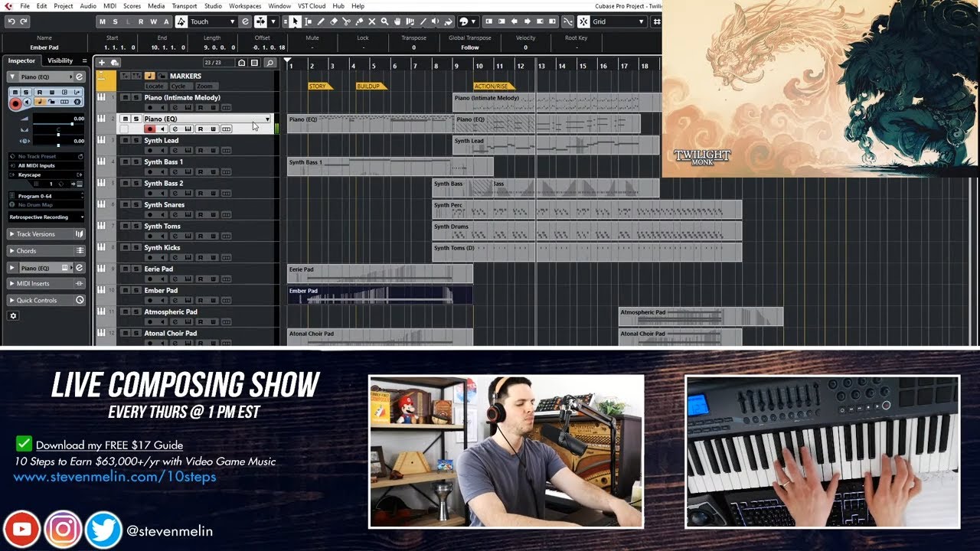Open the Quick Controls circle icon

coord(80,300)
